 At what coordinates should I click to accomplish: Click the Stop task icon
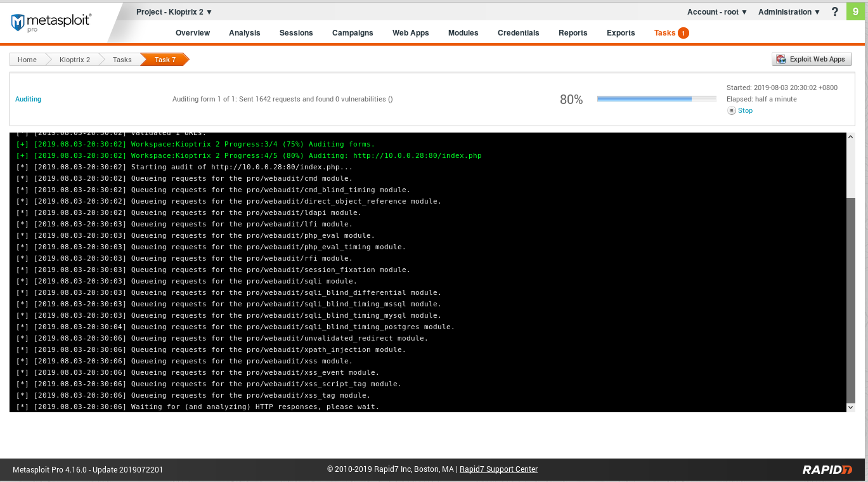pyautogui.click(x=732, y=110)
